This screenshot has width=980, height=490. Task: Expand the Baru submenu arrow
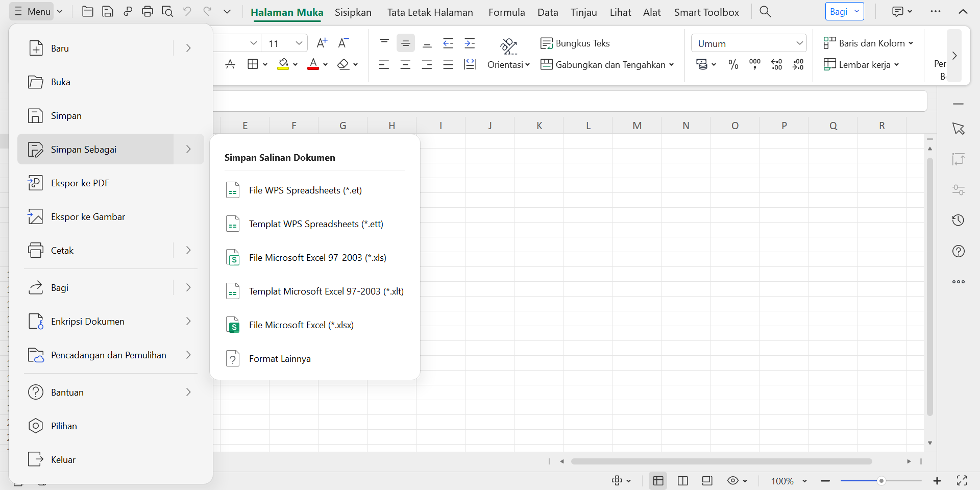pyautogui.click(x=188, y=48)
